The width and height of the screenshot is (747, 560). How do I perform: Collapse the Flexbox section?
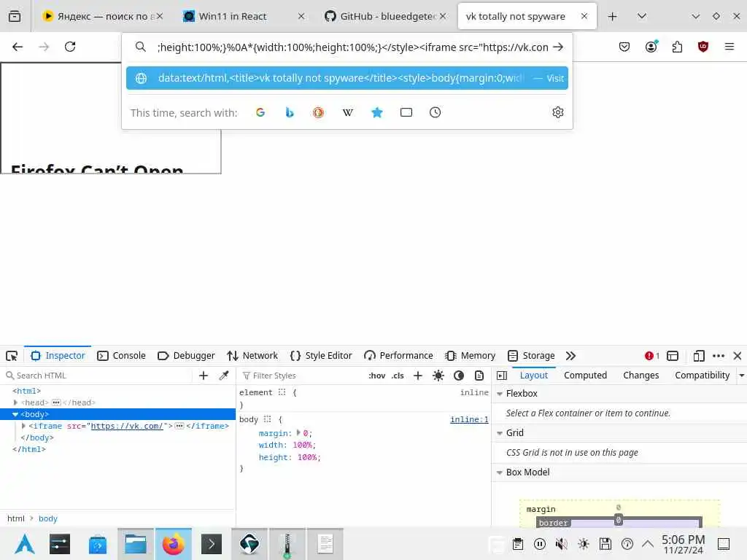500,394
